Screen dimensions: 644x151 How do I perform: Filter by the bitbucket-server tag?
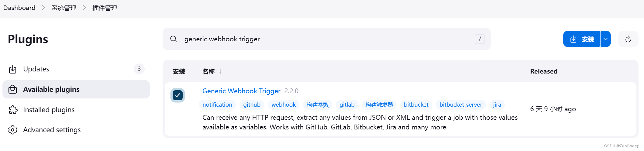pos(460,105)
